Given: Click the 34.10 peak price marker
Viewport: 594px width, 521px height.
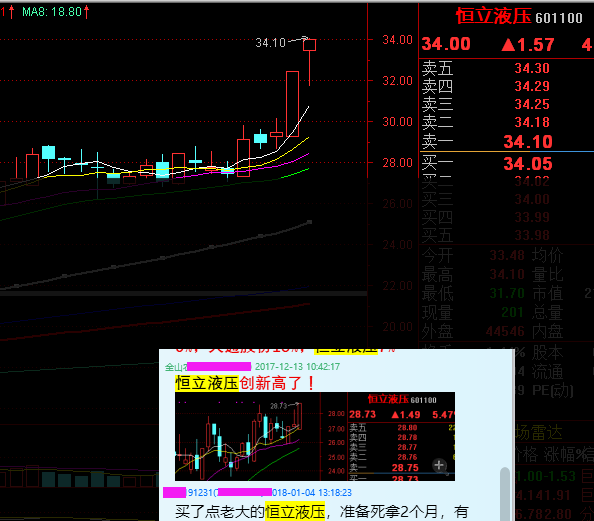Looking at the screenshot, I should click(270, 42).
